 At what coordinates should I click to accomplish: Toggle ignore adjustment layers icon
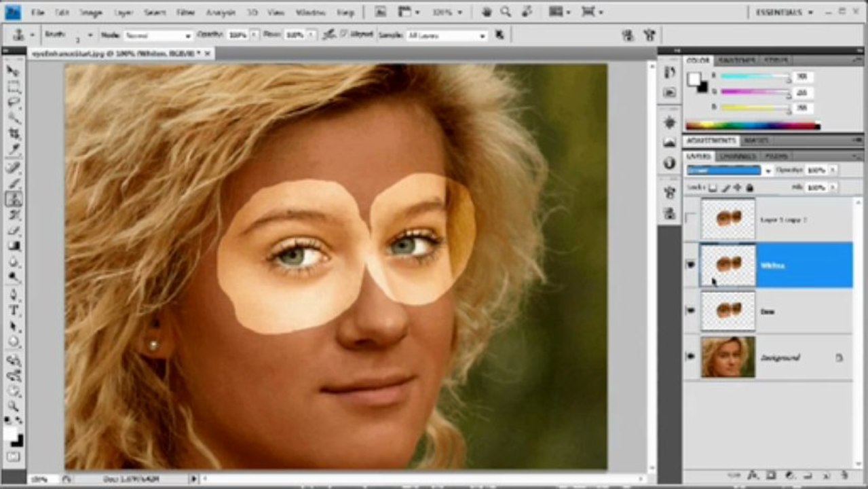coord(500,35)
